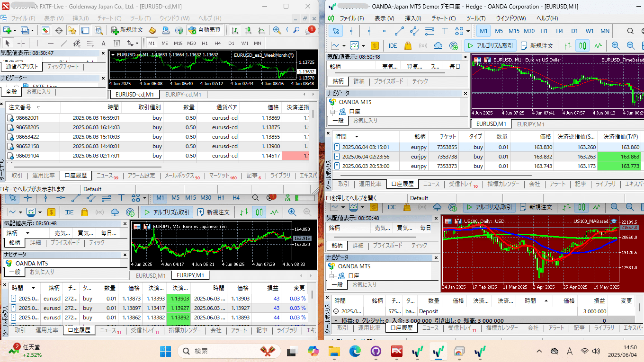Viewport: 644px width, 362px height.
Task: Open MetaEditor book icon in FXTF window
Action: click(152, 30)
